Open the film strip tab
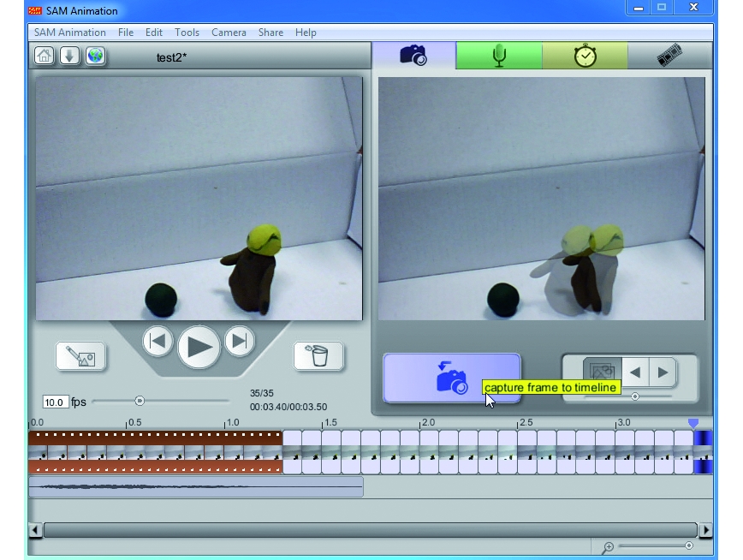The width and height of the screenshot is (743, 560). 670,56
